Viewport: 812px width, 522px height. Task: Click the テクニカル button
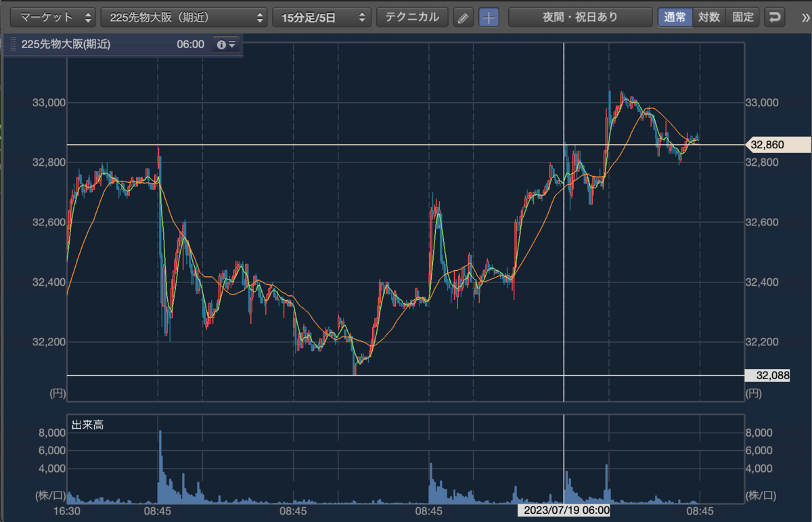(x=412, y=17)
